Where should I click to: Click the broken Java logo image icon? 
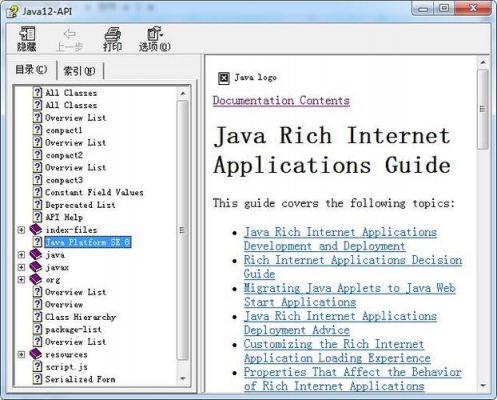(224, 78)
